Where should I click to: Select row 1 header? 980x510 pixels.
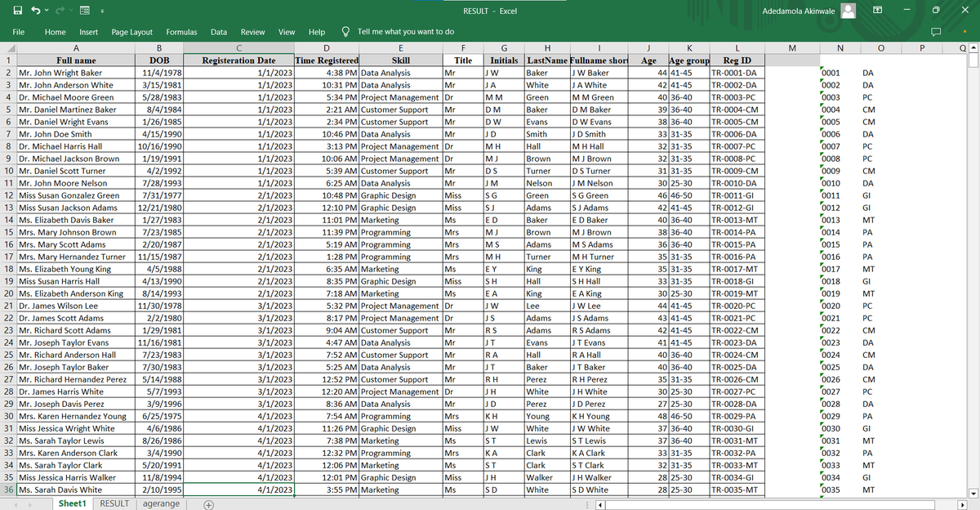7,60
